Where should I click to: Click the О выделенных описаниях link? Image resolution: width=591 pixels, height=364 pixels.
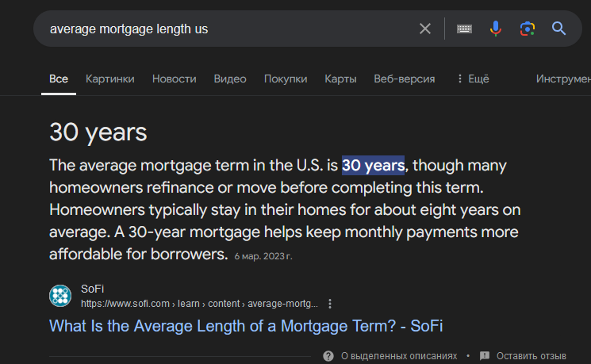click(399, 356)
